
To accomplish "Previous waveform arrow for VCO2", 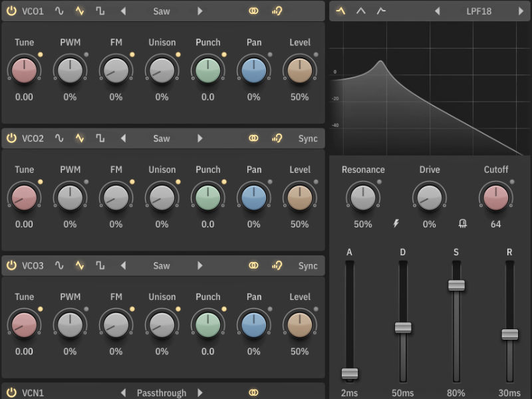I will tap(123, 138).
